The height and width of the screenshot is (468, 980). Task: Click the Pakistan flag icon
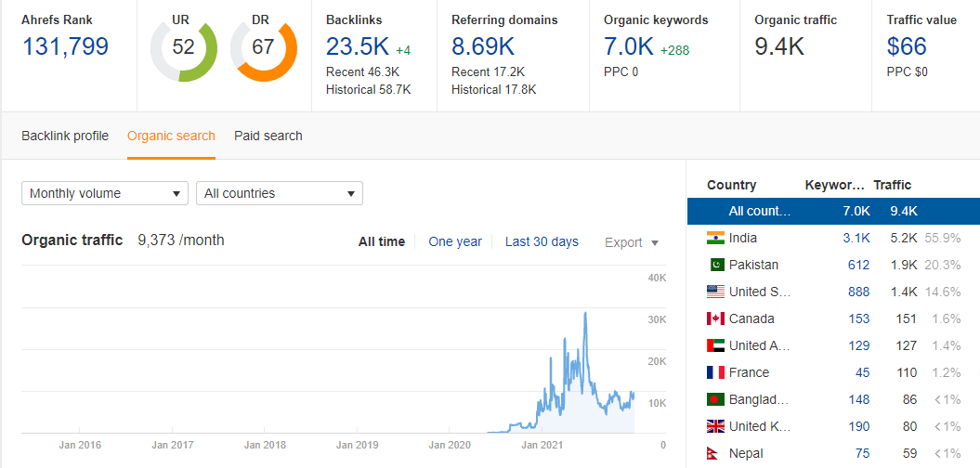point(717,265)
